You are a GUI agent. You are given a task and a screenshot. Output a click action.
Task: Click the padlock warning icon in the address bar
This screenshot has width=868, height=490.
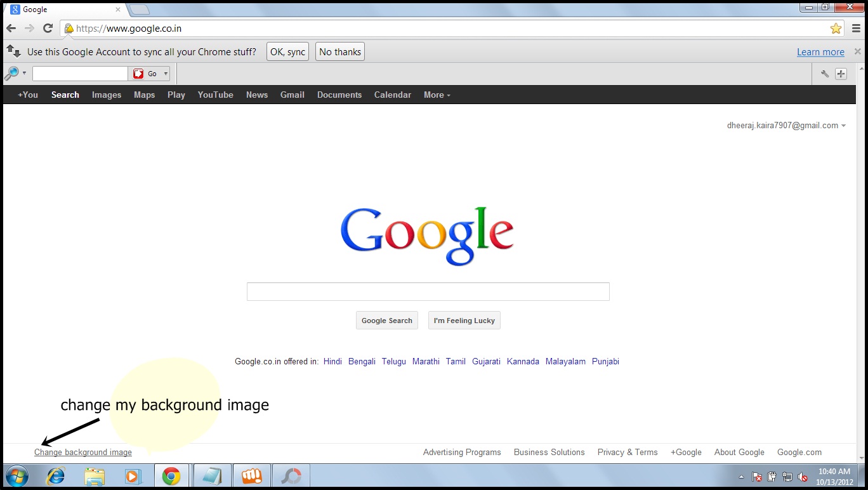click(69, 29)
